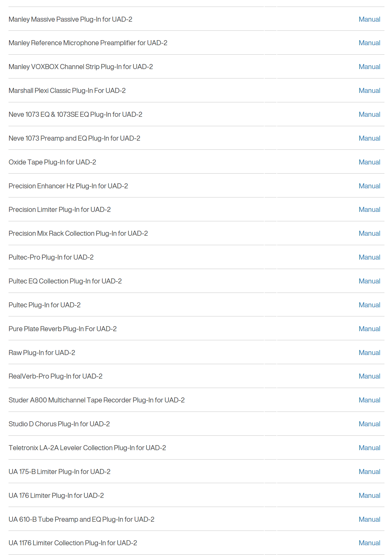Image resolution: width=392 pixels, height=555 pixels.
Task: View Studer A800 Multichannel Tape Recorder manual
Action: tap(369, 400)
